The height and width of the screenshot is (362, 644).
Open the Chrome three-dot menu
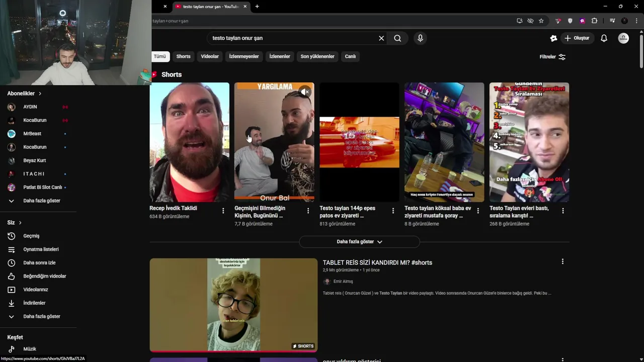(636, 21)
